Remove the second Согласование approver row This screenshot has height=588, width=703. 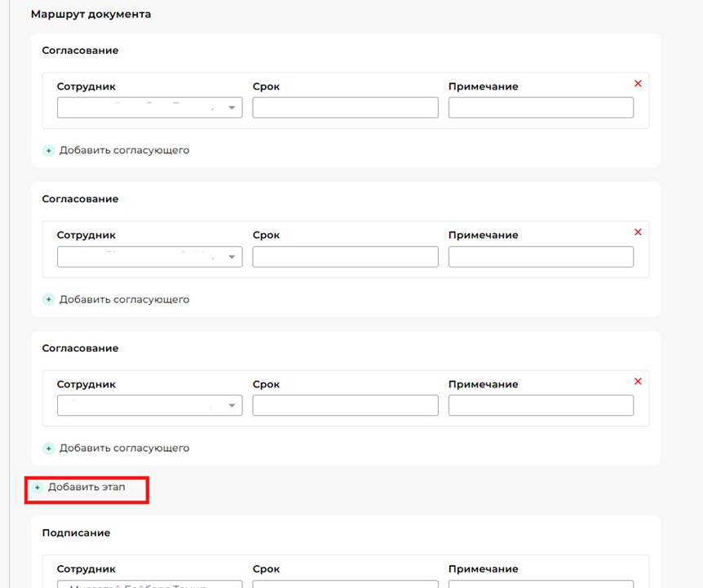[x=638, y=232]
